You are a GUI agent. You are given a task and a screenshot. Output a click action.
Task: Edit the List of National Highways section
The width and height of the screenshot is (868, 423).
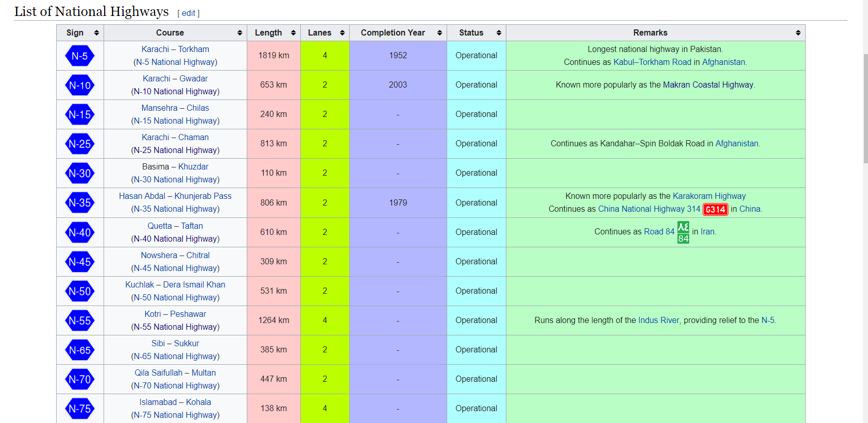tap(189, 13)
